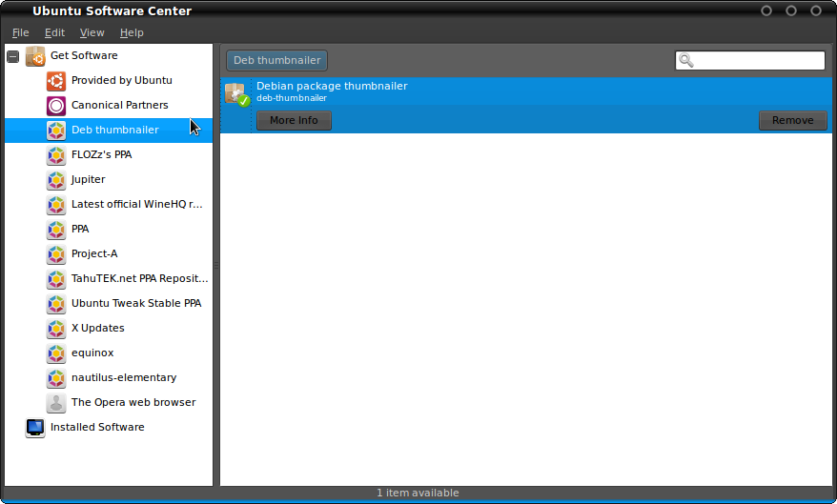Select the Jupiter source

[x=88, y=180]
